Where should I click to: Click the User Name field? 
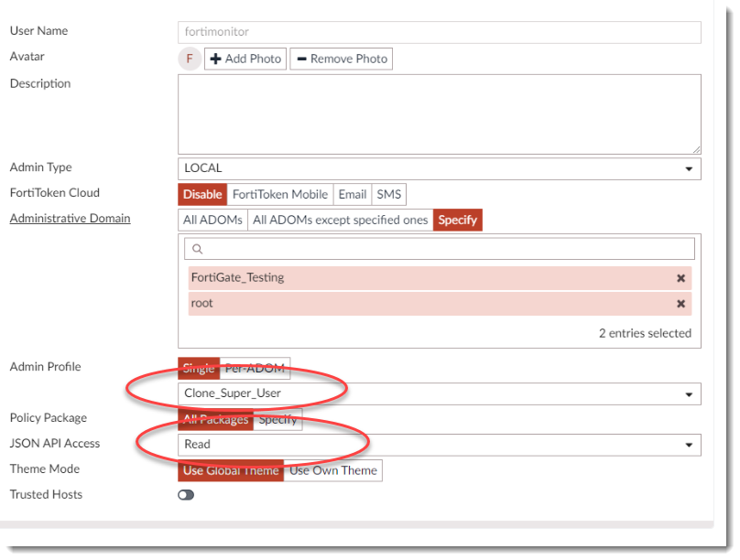pyautogui.click(x=440, y=32)
